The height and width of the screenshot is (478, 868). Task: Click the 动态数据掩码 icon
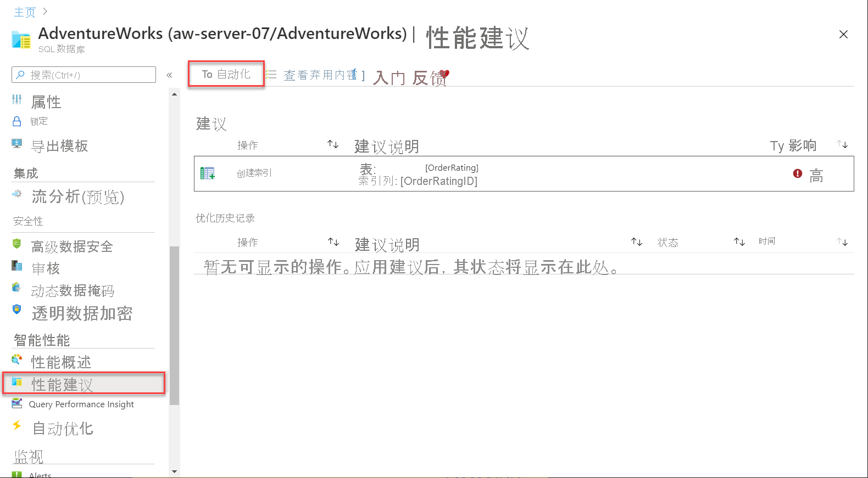(17, 288)
